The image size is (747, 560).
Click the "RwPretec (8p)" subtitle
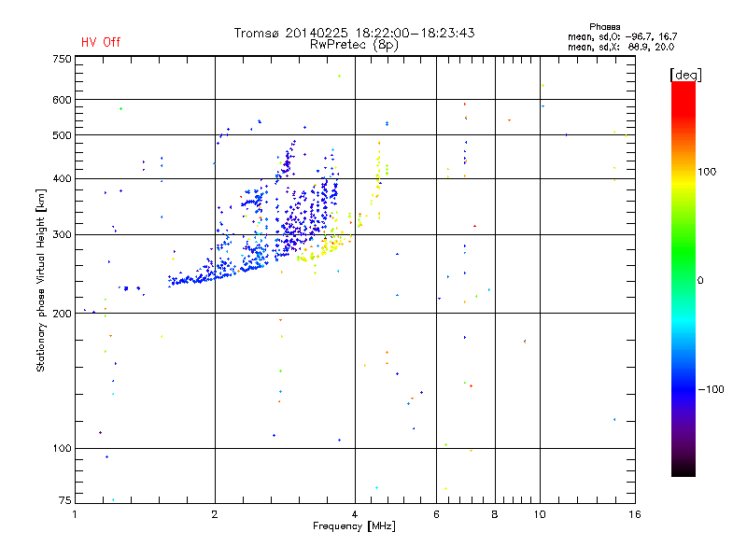(354, 45)
